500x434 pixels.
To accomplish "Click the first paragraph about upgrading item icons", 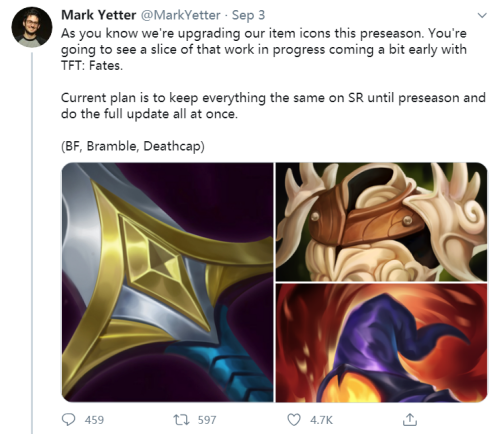I will (x=264, y=49).
